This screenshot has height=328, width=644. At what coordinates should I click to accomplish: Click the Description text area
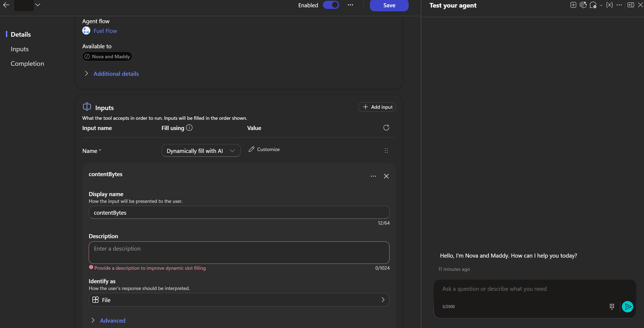point(239,252)
